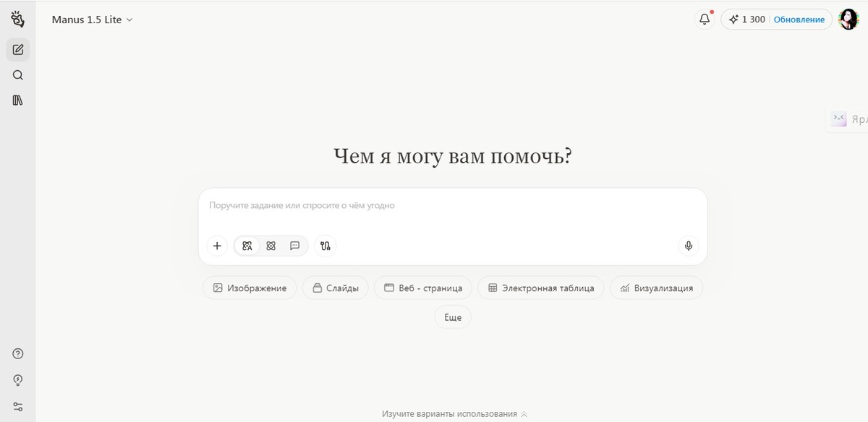Open a new task with the compose icon
The image size is (868, 422).
pyautogui.click(x=18, y=49)
